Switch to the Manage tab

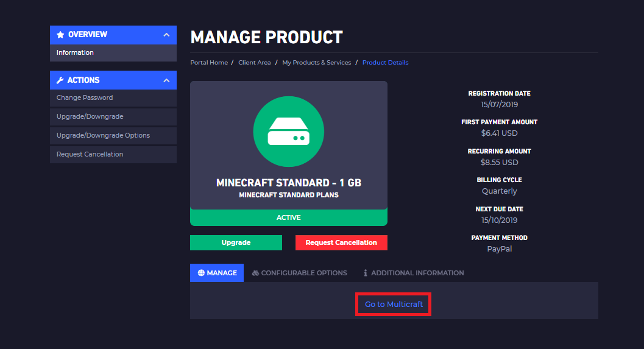(x=217, y=273)
